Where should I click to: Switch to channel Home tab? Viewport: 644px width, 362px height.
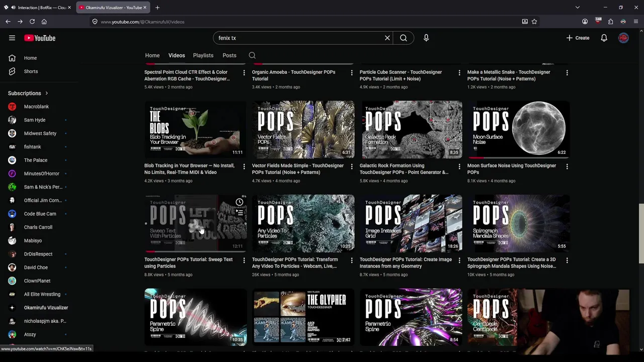click(x=152, y=55)
